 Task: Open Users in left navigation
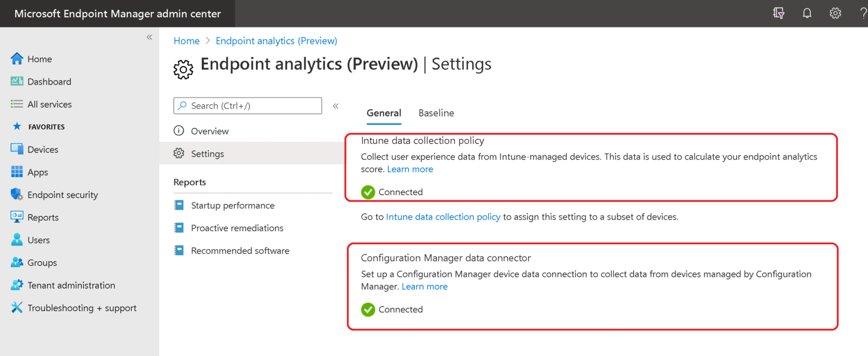tap(39, 240)
